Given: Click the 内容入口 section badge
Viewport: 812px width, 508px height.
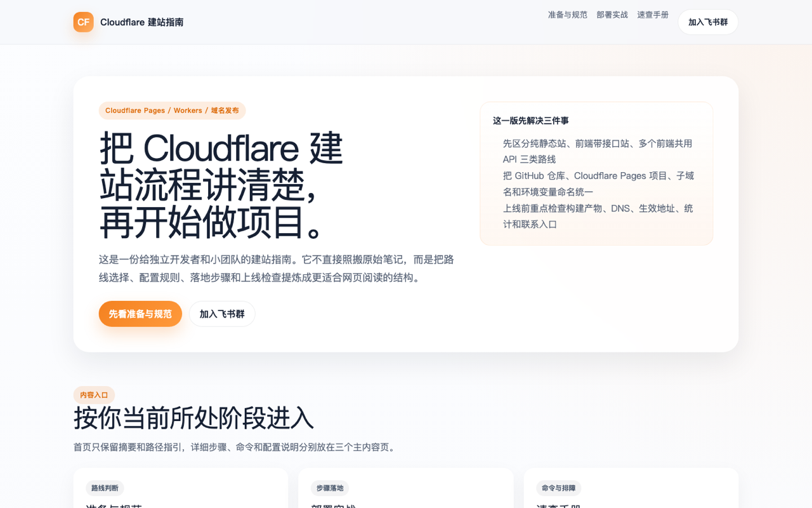Looking at the screenshot, I should (x=94, y=395).
